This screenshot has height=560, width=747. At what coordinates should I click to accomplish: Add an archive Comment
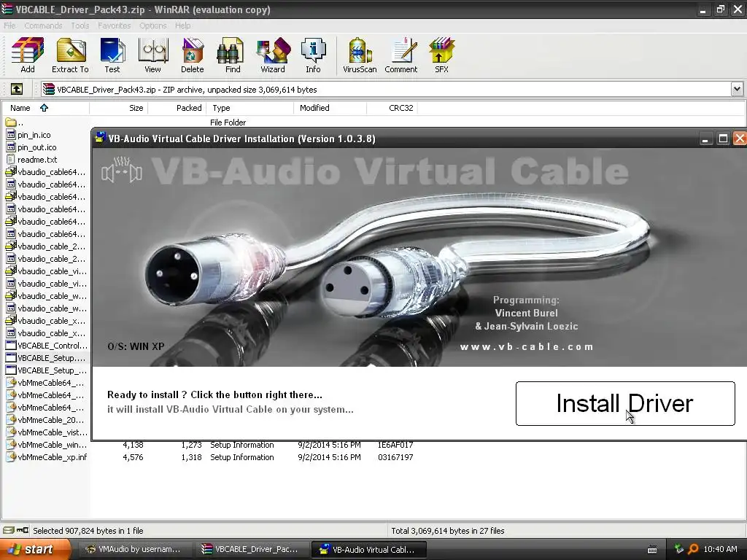(x=401, y=55)
